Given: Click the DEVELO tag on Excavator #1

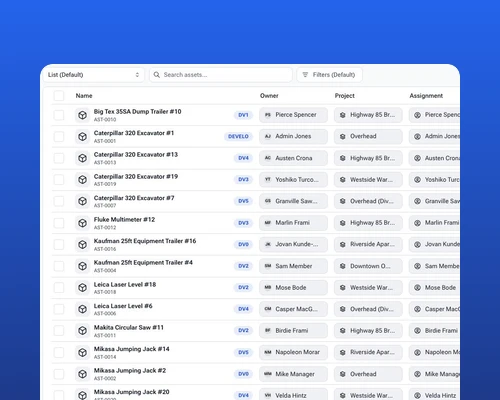Looking at the screenshot, I should [x=238, y=136].
